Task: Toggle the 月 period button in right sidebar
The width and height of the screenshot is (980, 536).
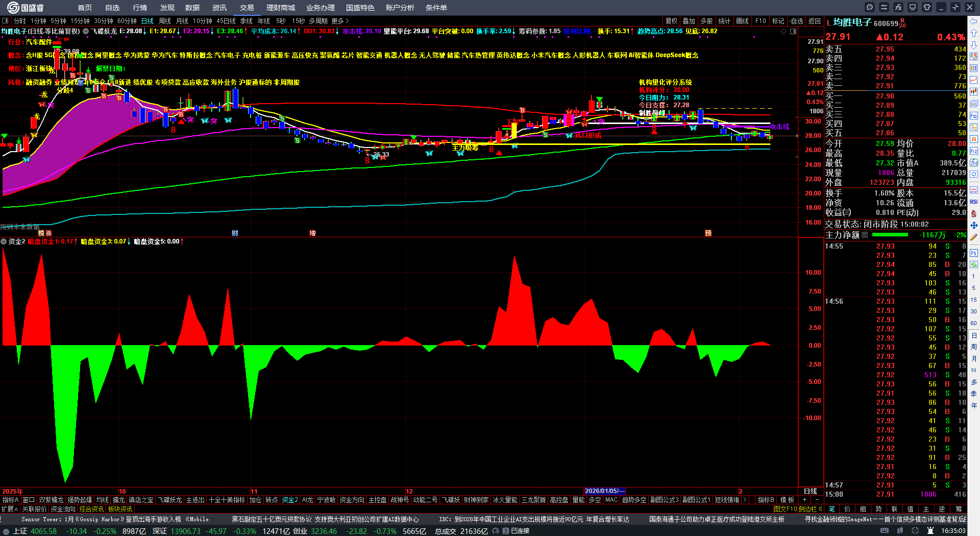Action: [x=974, y=359]
